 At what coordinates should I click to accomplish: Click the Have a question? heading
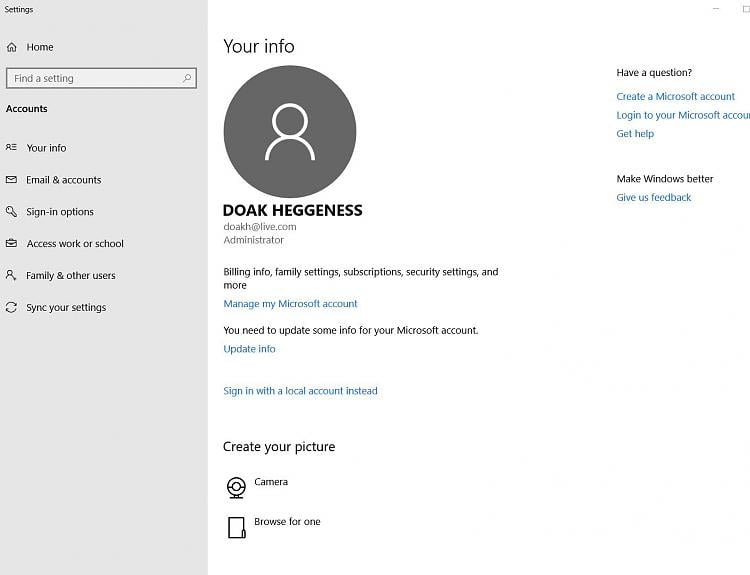tap(654, 73)
